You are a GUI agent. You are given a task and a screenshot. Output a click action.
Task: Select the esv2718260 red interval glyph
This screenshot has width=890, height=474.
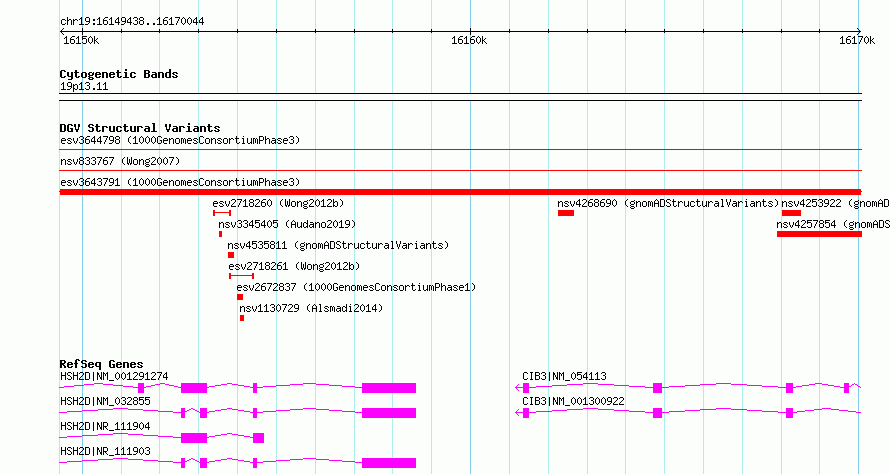pos(222,213)
